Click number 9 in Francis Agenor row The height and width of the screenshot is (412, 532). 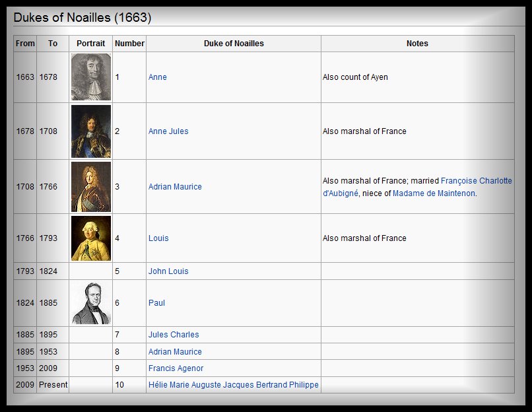(117, 368)
